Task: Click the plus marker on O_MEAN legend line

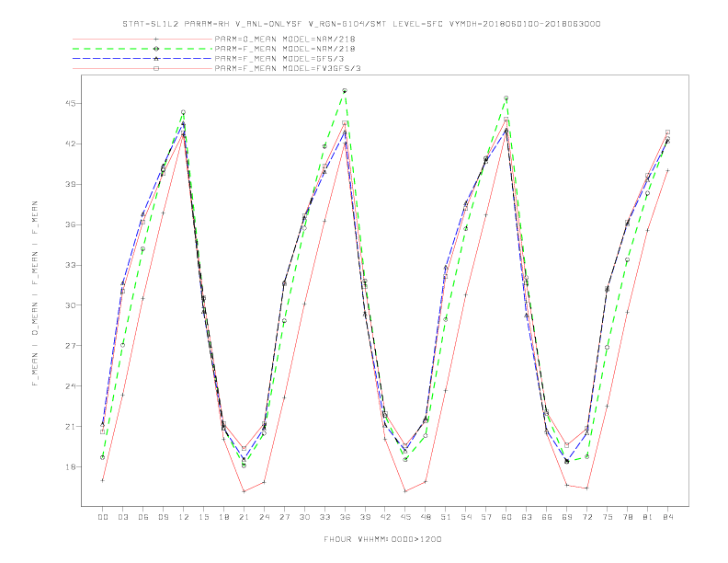Action: (x=156, y=39)
